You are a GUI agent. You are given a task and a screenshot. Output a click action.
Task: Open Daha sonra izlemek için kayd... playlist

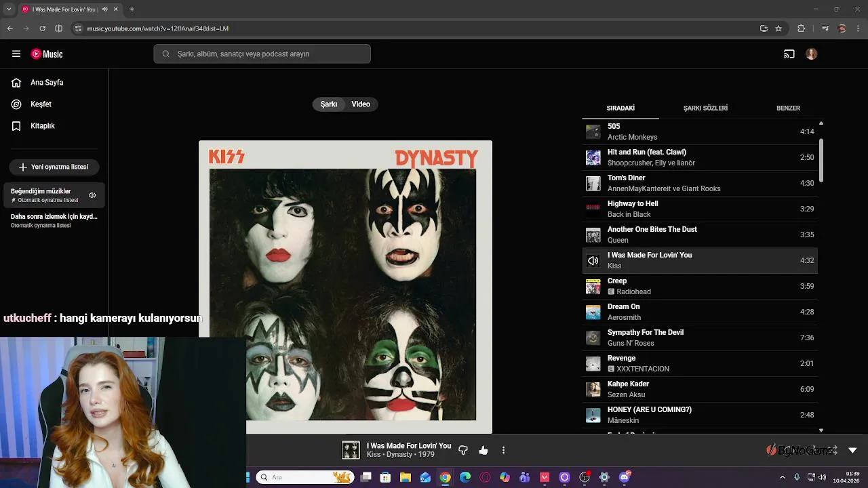(x=54, y=221)
